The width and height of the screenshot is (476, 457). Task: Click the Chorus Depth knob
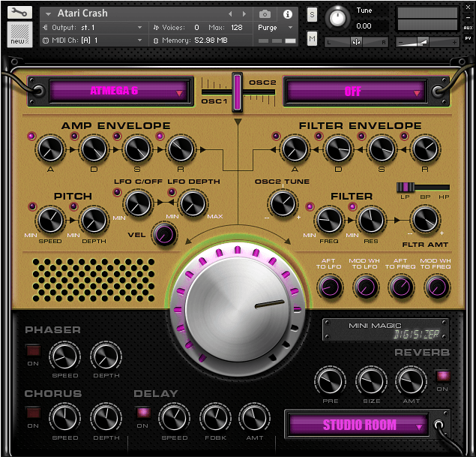[106, 418]
